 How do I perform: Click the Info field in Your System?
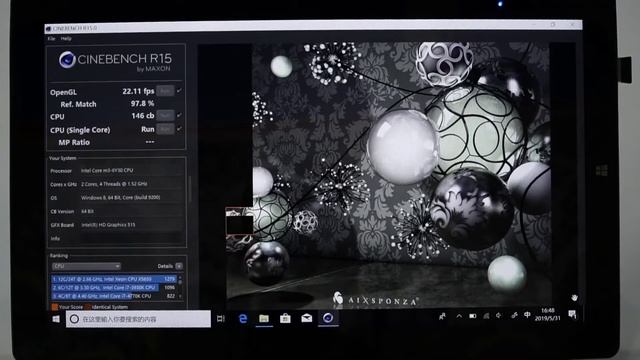click(x=131, y=238)
